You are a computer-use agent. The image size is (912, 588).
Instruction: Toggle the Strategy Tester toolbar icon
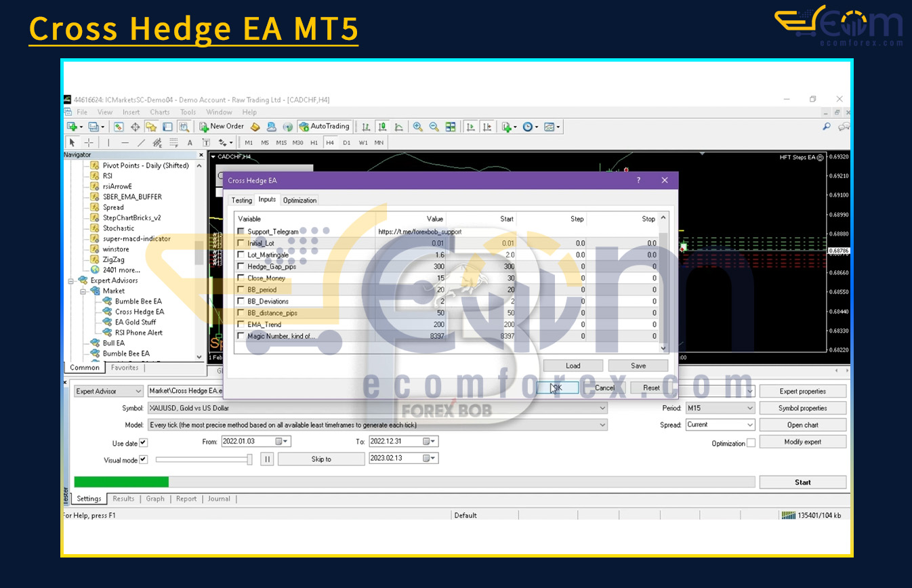[x=184, y=127]
